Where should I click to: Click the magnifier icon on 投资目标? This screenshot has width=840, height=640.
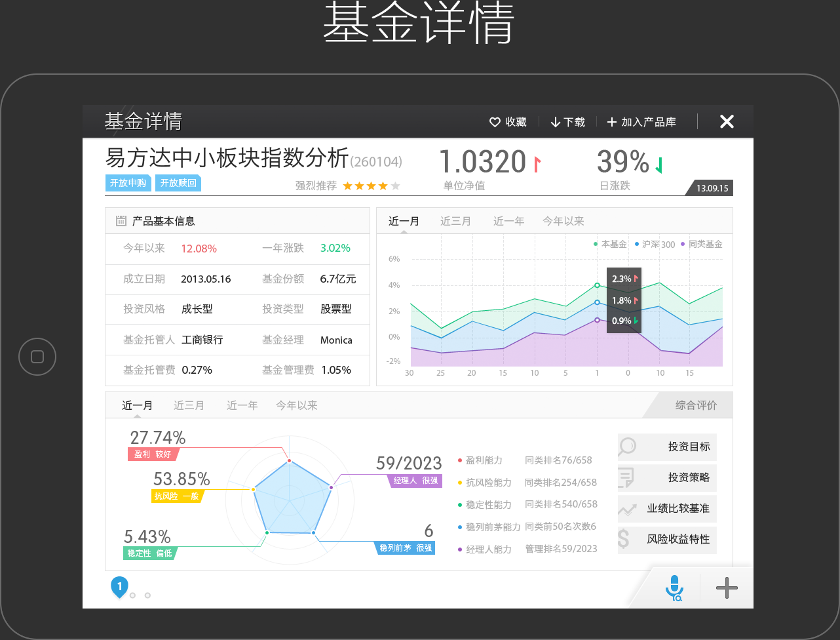pyautogui.click(x=627, y=446)
